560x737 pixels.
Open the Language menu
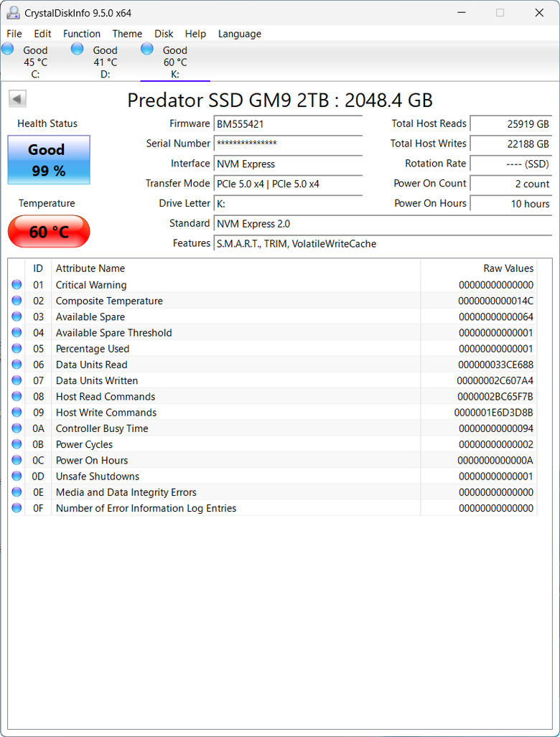(x=239, y=34)
